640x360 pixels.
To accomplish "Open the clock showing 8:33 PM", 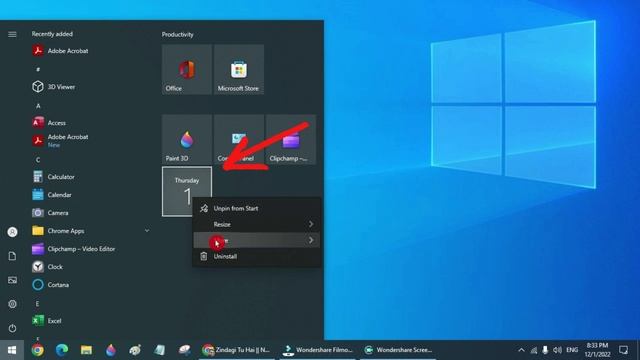I will (597, 350).
